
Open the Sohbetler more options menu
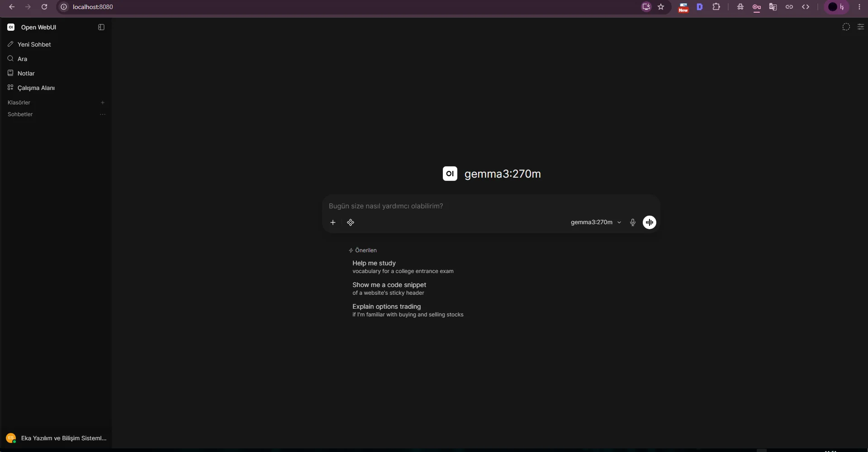click(x=103, y=114)
